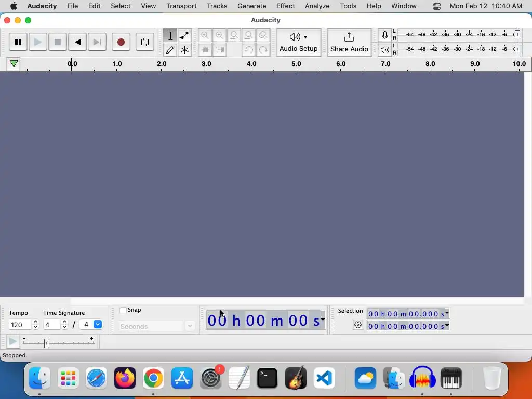This screenshot has height=399, width=532.
Task: Select the Selection (I-beam) tool
Action: [x=170, y=35]
